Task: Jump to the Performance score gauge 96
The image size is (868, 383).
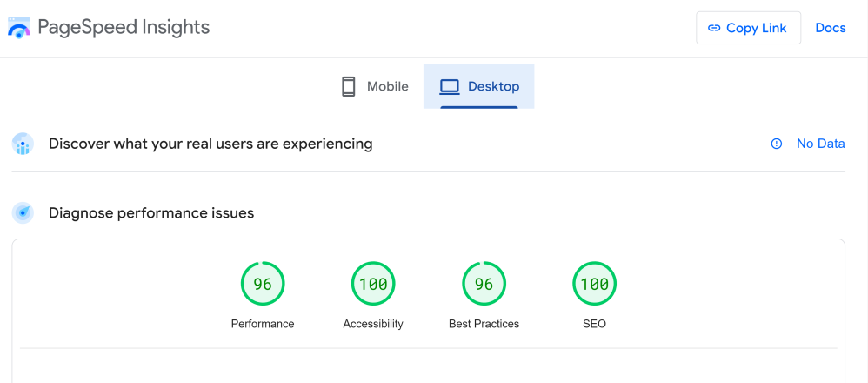Action: click(263, 284)
